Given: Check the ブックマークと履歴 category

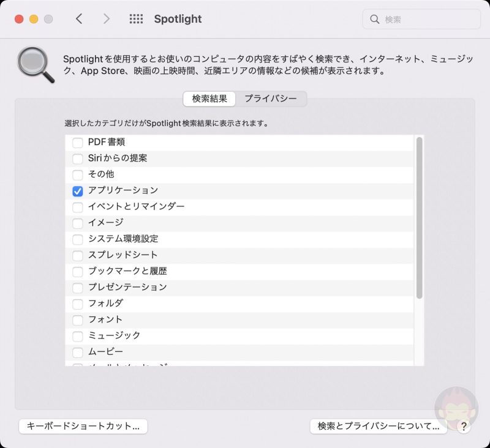Looking at the screenshot, I should pyautogui.click(x=77, y=271).
